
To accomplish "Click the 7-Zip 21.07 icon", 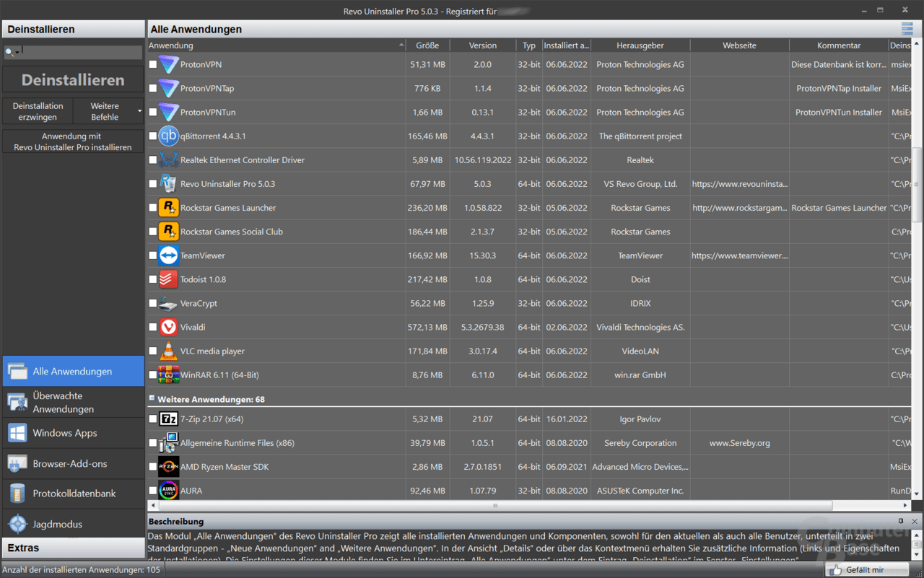I will pyautogui.click(x=168, y=419).
